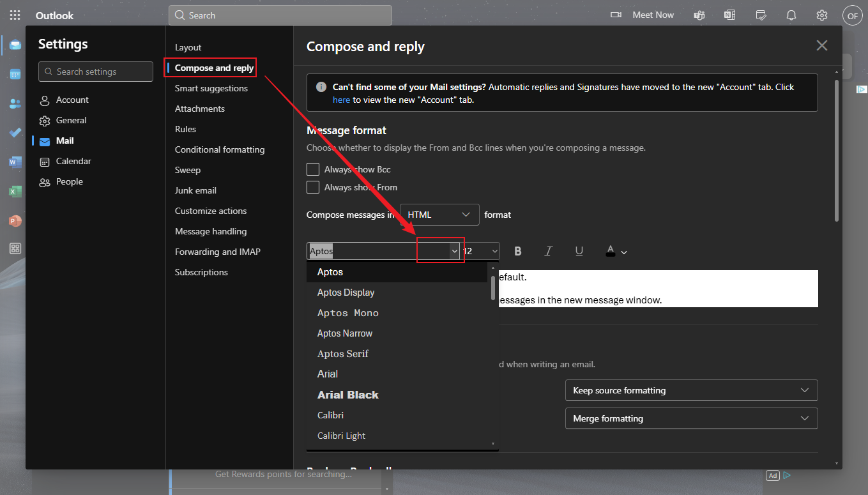The height and width of the screenshot is (495, 868).
Task: Click the Underline formatting icon
Action: pos(579,252)
